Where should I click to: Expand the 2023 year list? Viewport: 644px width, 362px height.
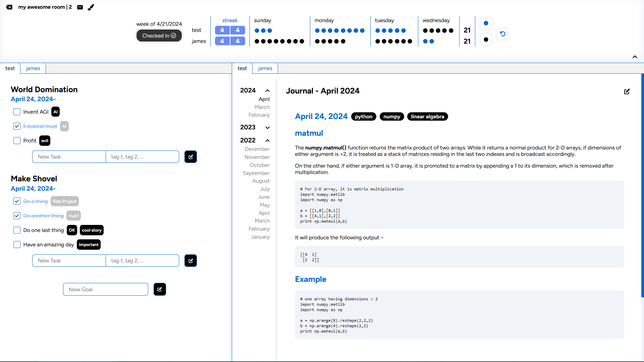point(267,127)
